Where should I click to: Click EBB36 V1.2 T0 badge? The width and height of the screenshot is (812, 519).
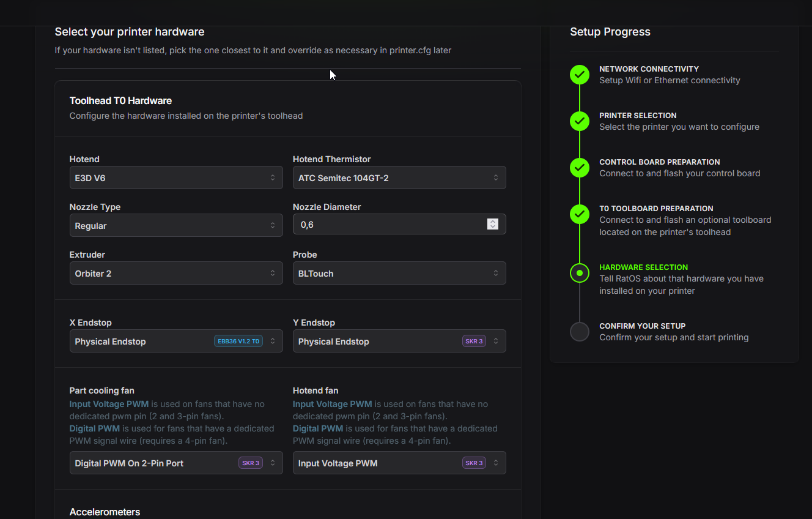point(238,342)
